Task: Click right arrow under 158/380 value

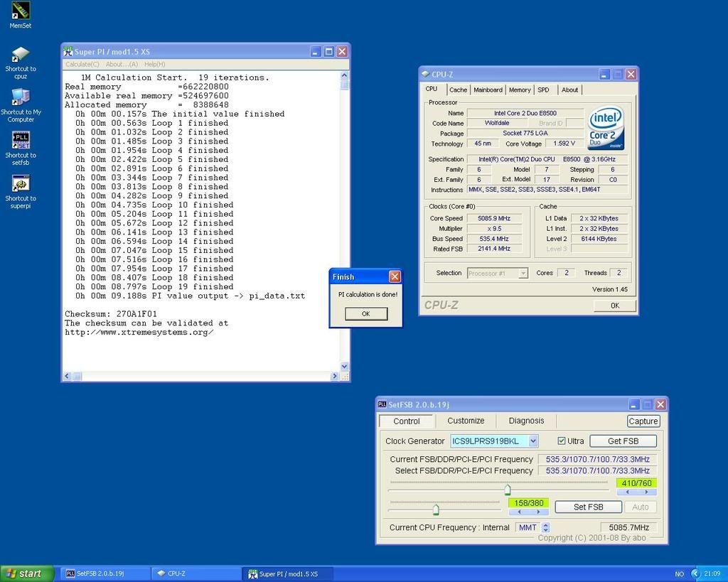Action: (x=538, y=512)
